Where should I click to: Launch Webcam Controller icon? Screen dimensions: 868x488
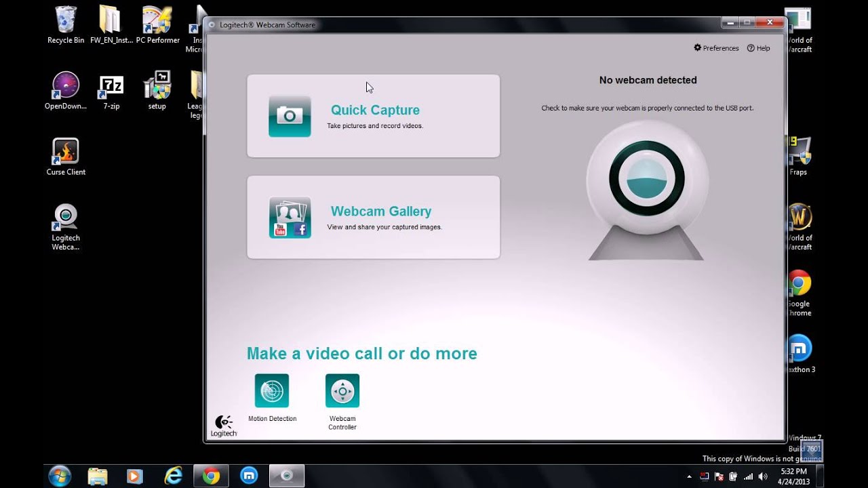coord(342,391)
